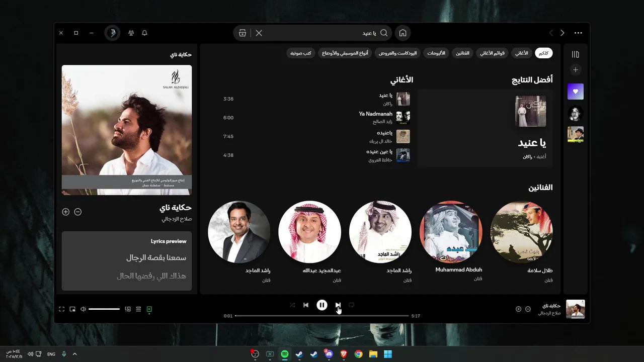Select the كتب صوتية filter chip
This screenshot has height=362, width=644.
click(301, 53)
